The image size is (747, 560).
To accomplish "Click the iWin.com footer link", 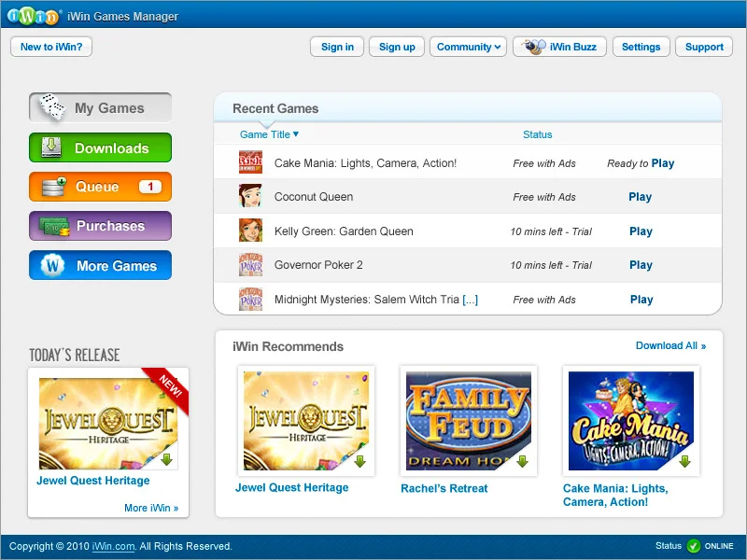I will pos(113,546).
